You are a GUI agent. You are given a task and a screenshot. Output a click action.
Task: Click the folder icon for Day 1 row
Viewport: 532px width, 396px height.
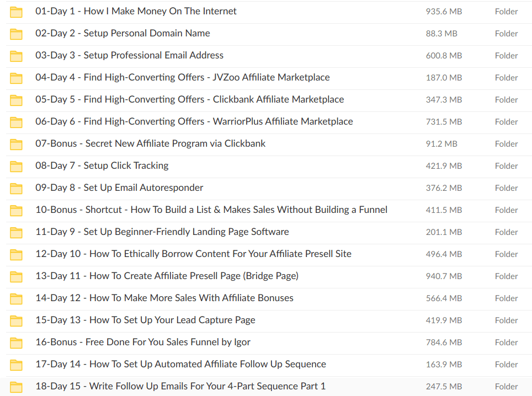tap(16, 12)
